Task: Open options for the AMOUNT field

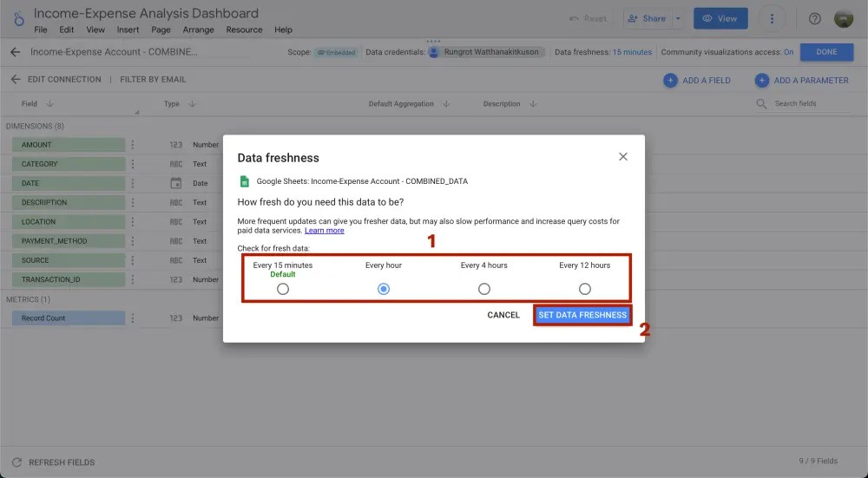Action: point(133,145)
